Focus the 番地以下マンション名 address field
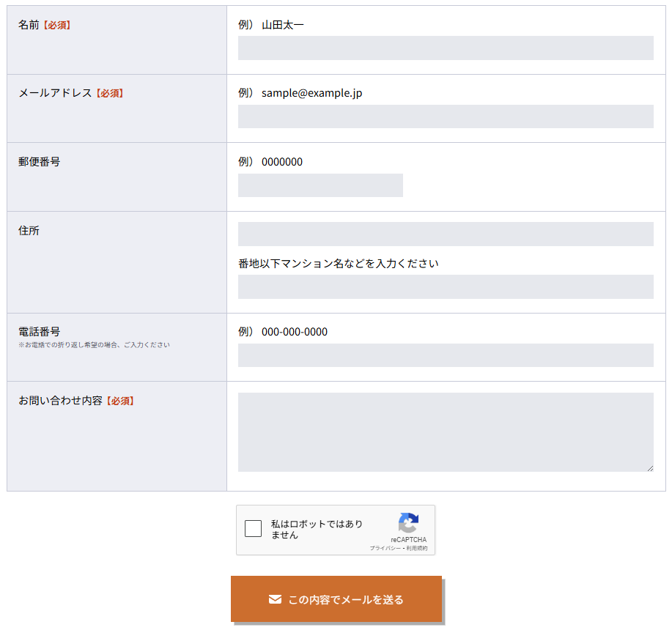672x641 pixels. click(x=446, y=286)
